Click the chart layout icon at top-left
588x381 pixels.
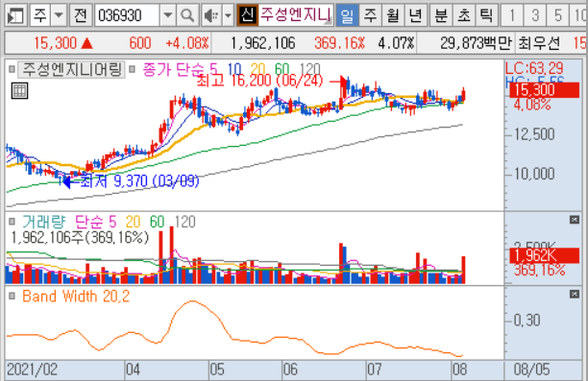(x=15, y=15)
